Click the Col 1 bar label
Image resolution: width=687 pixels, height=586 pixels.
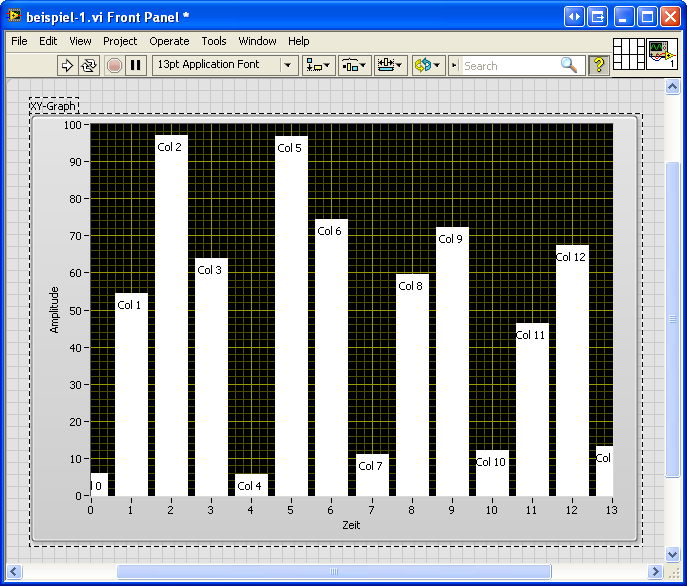pyautogui.click(x=129, y=305)
